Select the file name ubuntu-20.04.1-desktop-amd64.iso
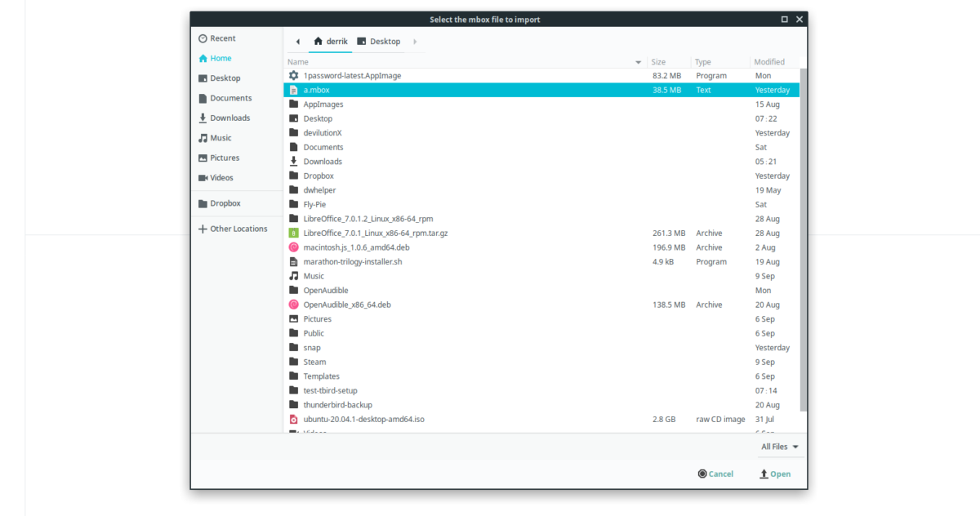 point(363,419)
